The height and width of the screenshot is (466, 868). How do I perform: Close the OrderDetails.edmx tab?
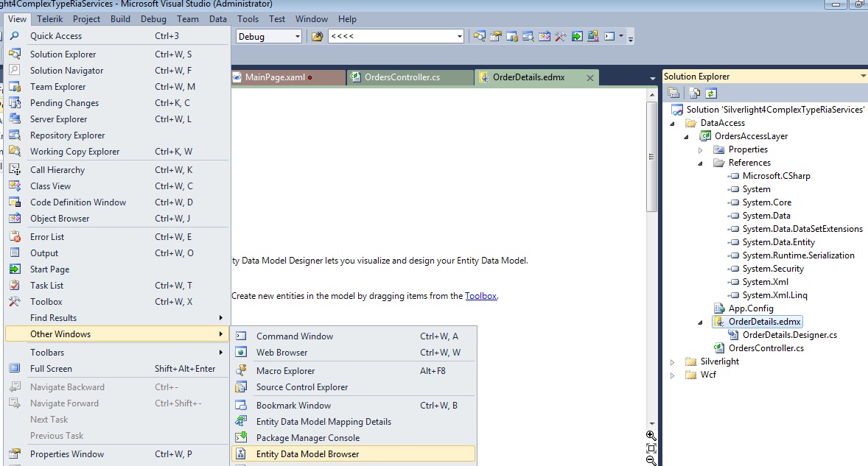coord(590,78)
